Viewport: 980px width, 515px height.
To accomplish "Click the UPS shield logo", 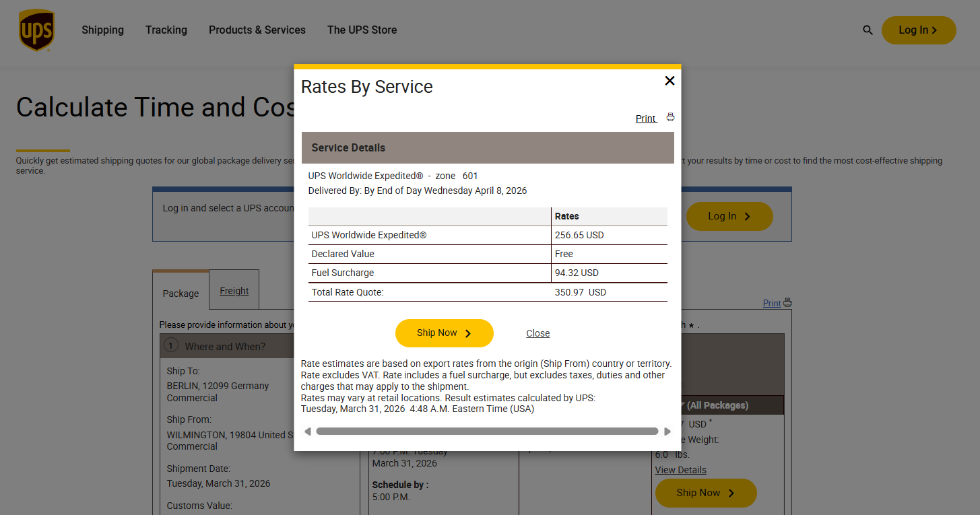I will coord(36,30).
